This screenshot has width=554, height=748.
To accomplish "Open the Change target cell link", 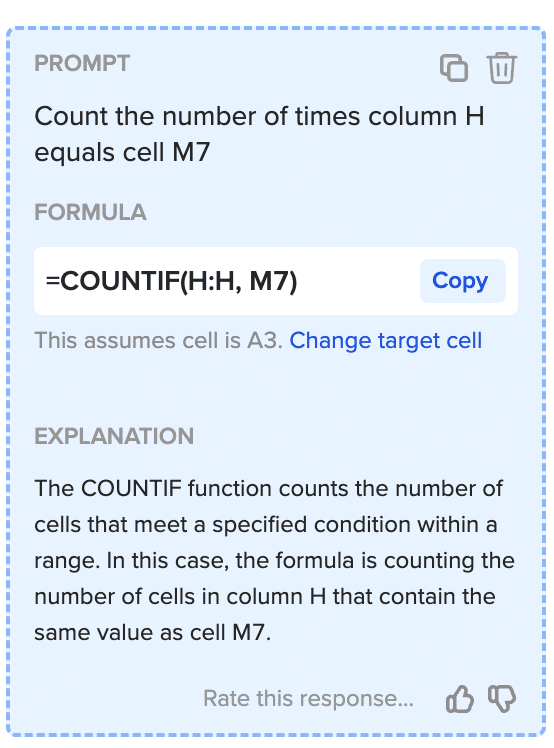I will click(386, 341).
